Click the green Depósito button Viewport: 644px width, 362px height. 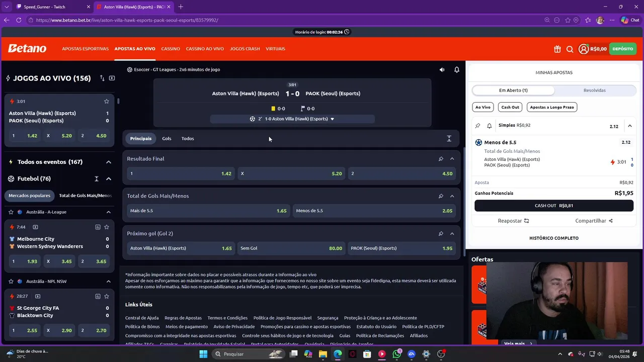point(623,49)
